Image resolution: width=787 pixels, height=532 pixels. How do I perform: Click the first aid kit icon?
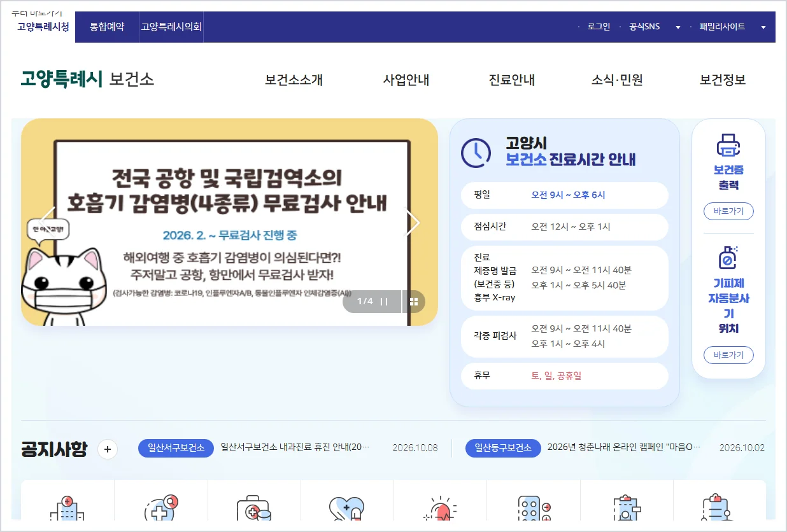pos(254,509)
